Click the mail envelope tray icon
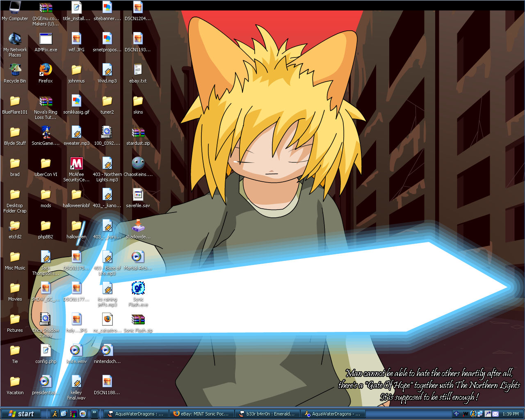525x420 pixels. coord(495,414)
